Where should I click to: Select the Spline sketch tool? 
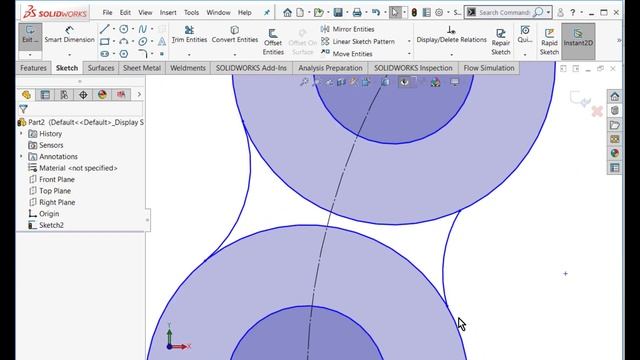click(x=142, y=29)
